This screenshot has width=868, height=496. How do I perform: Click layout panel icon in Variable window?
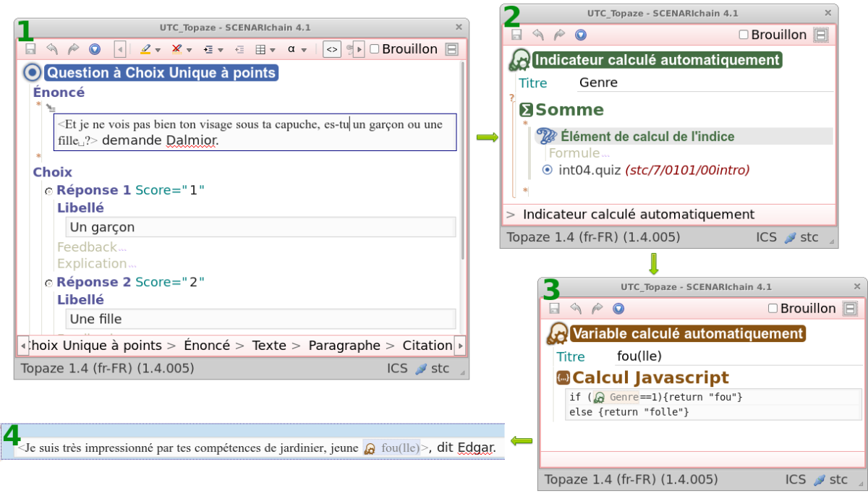click(x=850, y=309)
